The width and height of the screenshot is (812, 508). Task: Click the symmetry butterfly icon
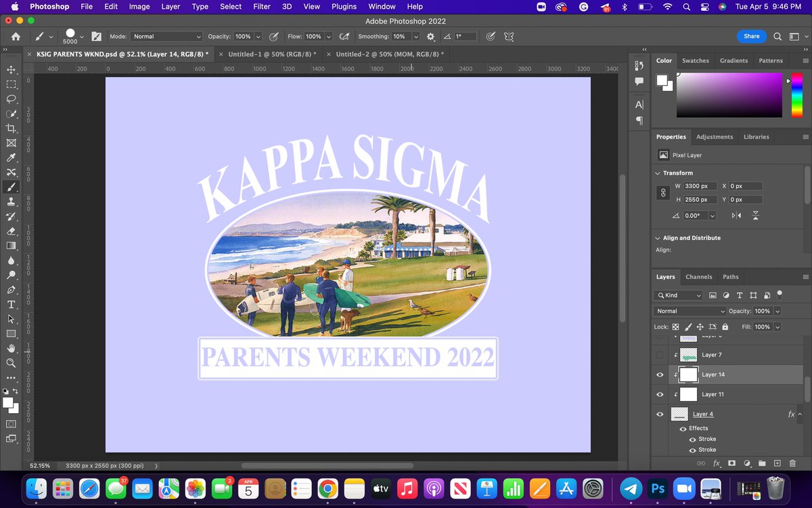click(510, 37)
